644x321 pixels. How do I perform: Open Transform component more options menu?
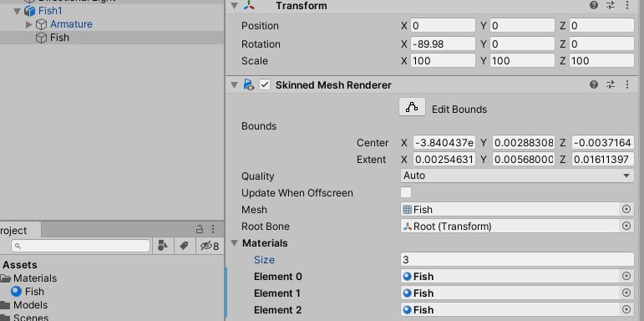coord(627,5)
